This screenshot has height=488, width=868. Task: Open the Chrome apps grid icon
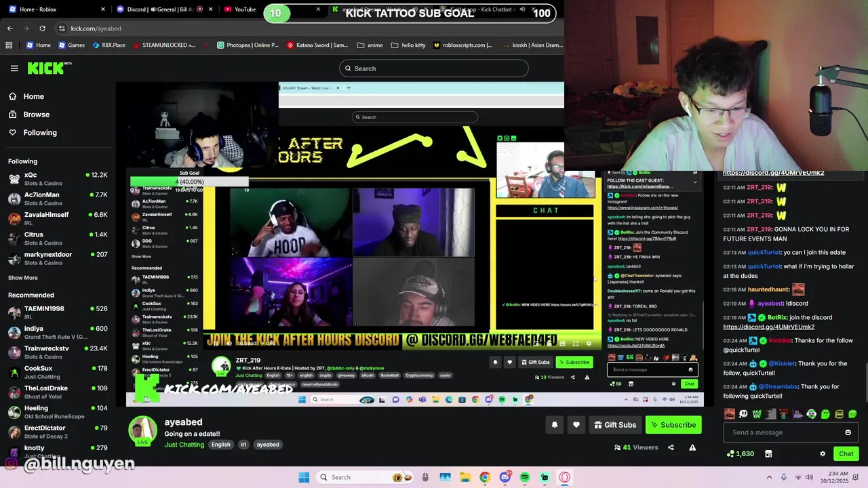click(x=9, y=45)
